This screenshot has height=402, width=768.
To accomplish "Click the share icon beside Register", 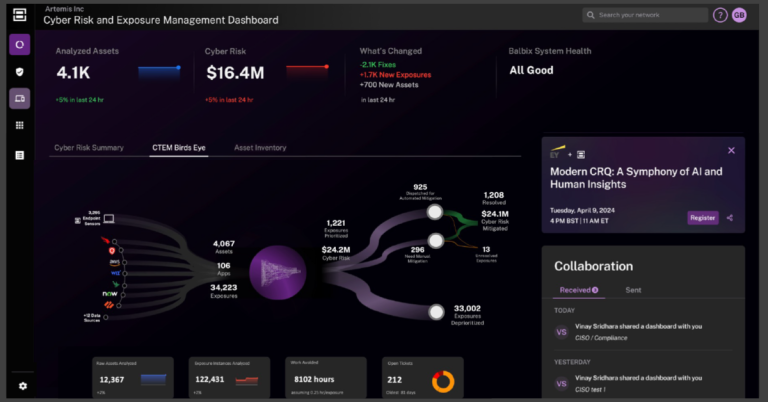I will [x=729, y=218].
